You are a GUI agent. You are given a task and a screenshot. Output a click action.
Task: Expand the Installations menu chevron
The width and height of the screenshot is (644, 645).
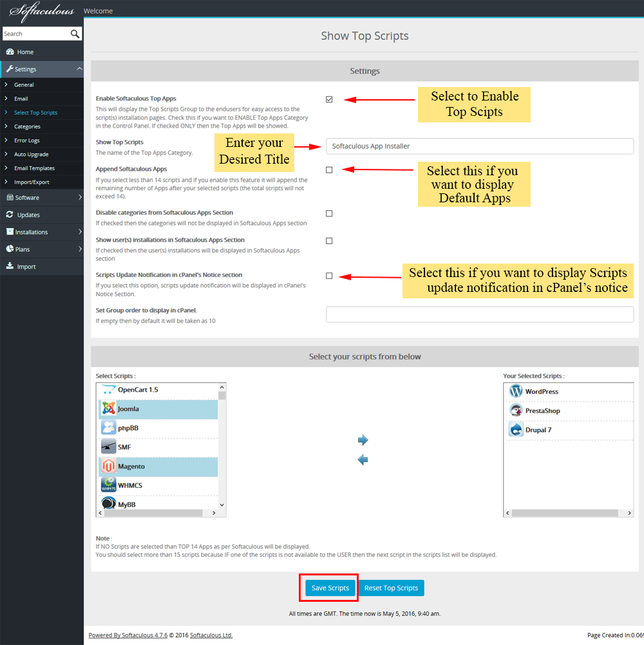80,231
